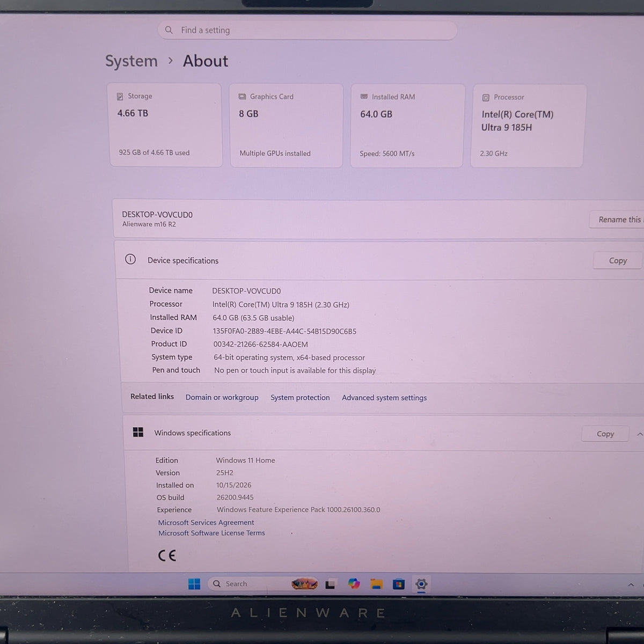Screen dimensions: 644x644
Task: Click the Processor card icon
Action: (486, 98)
